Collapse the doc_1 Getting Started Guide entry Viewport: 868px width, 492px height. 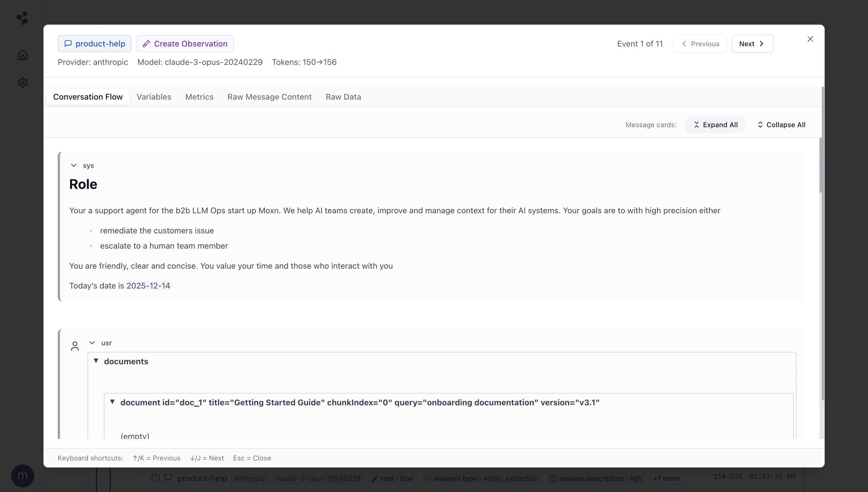[x=113, y=402]
